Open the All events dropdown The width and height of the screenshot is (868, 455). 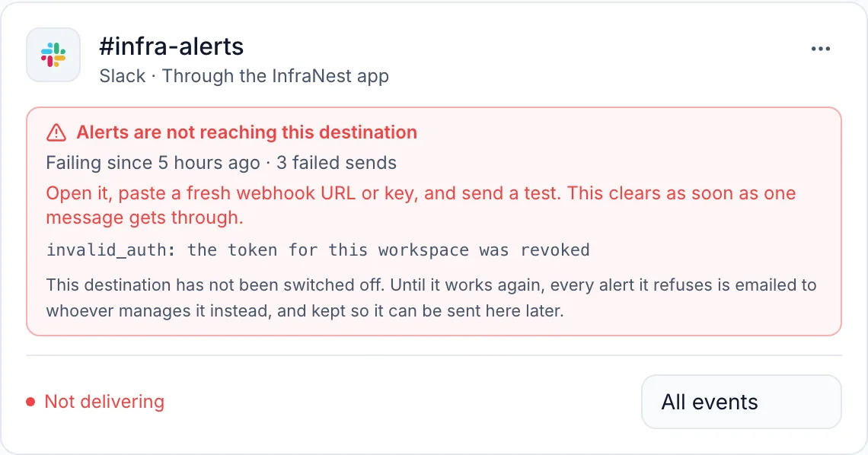(742, 402)
